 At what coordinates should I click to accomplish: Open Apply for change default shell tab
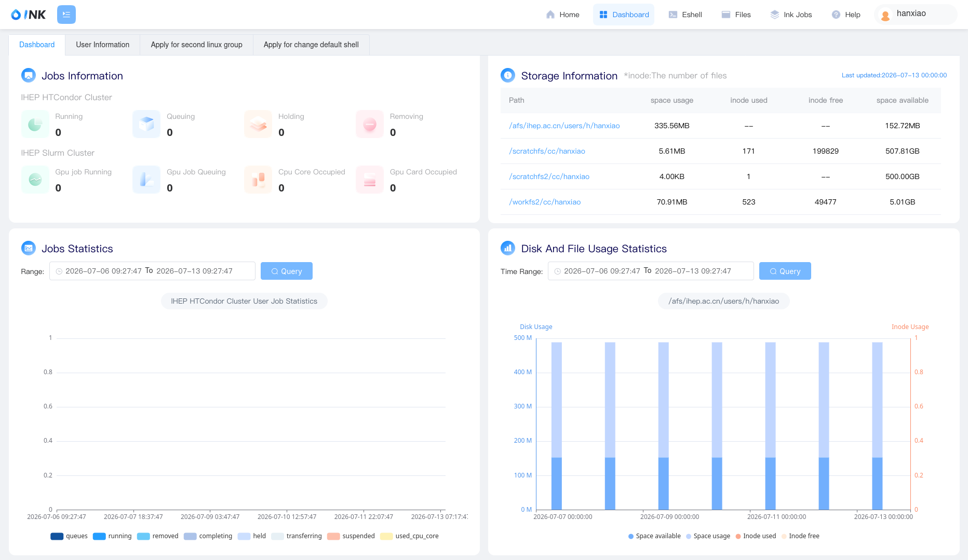point(311,45)
